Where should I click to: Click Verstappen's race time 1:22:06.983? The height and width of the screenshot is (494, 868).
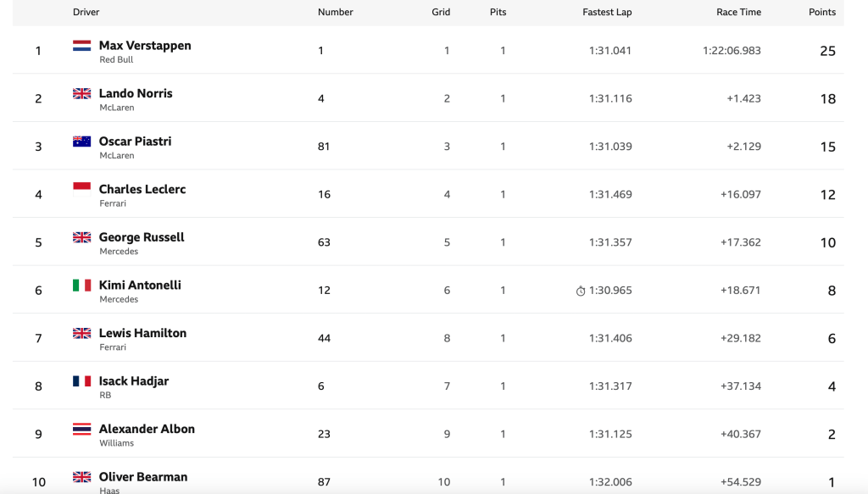tap(732, 51)
